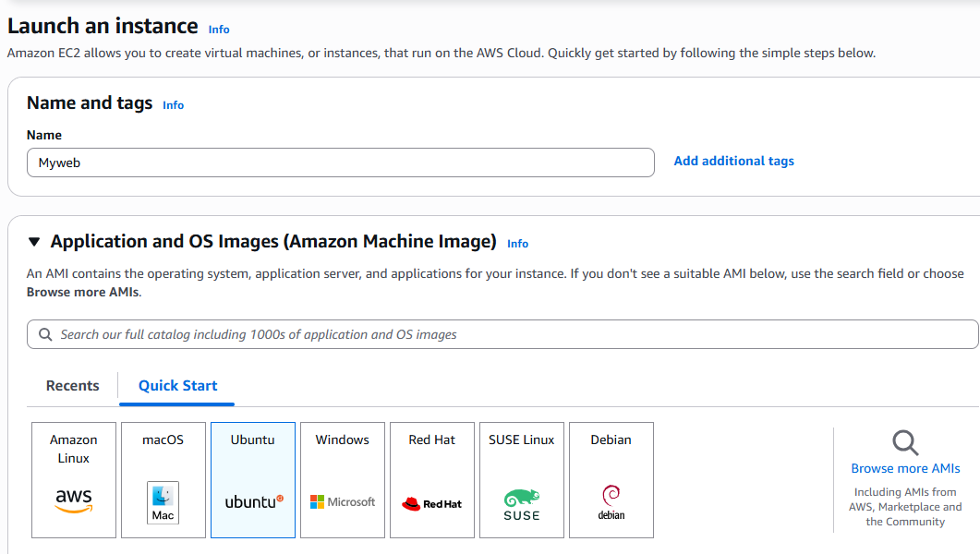Switch to the Recents tab
Screen dimensions: 980x554
point(72,385)
